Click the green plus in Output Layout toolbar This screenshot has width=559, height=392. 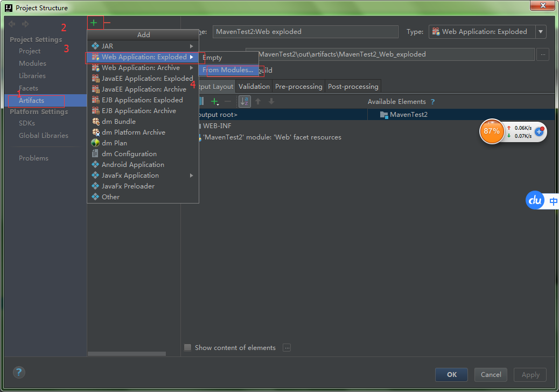(214, 102)
